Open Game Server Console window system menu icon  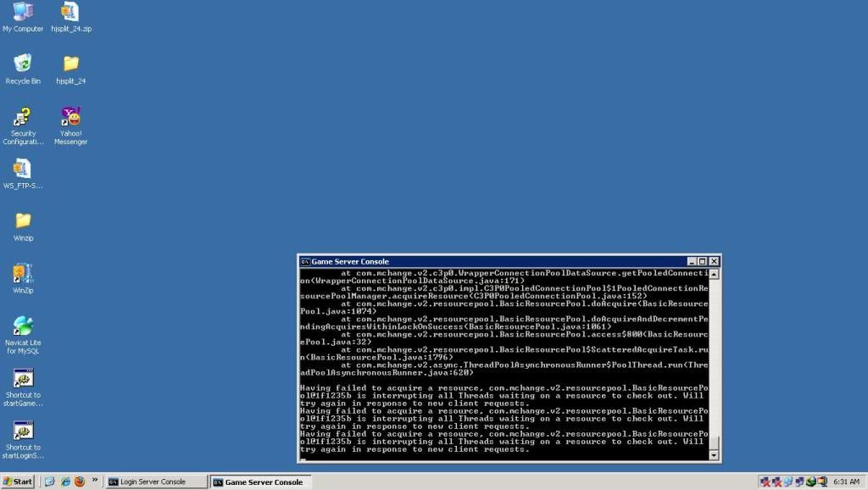305,262
